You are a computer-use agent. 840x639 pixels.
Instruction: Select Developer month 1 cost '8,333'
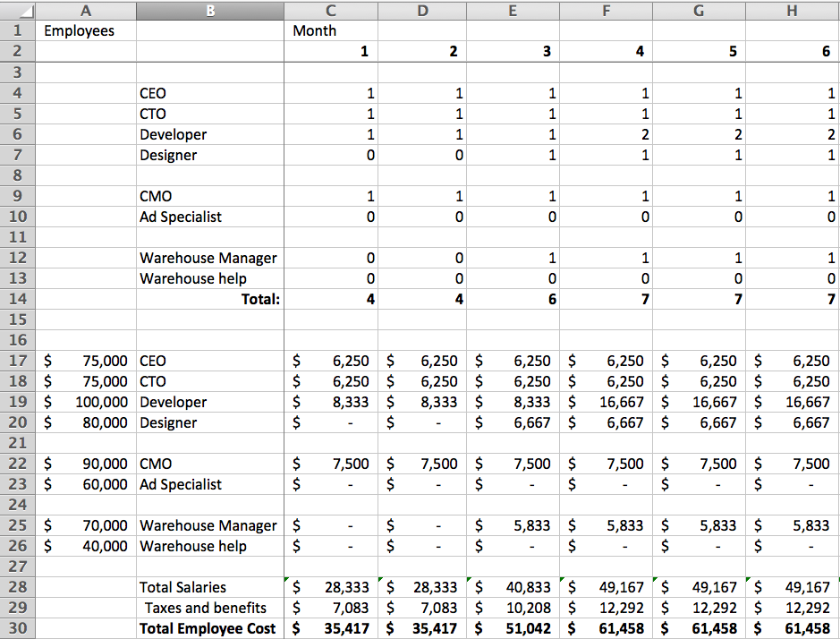[x=331, y=402]
